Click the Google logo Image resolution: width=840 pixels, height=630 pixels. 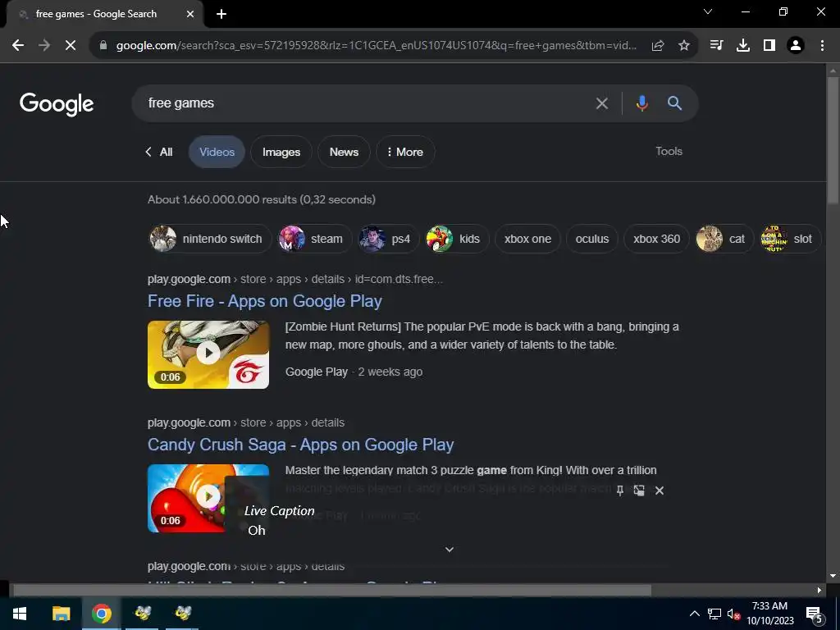click(57, 104)
